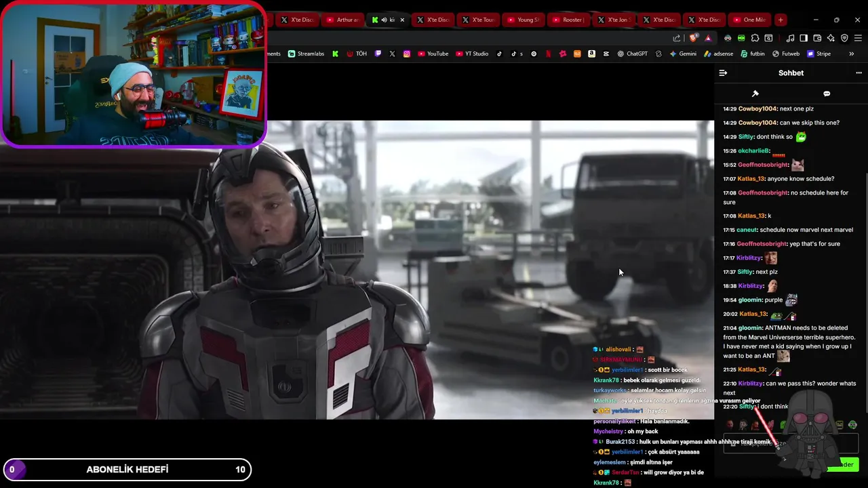
Task: Open the chat more options menu
Action: click(x=859, y=73)
